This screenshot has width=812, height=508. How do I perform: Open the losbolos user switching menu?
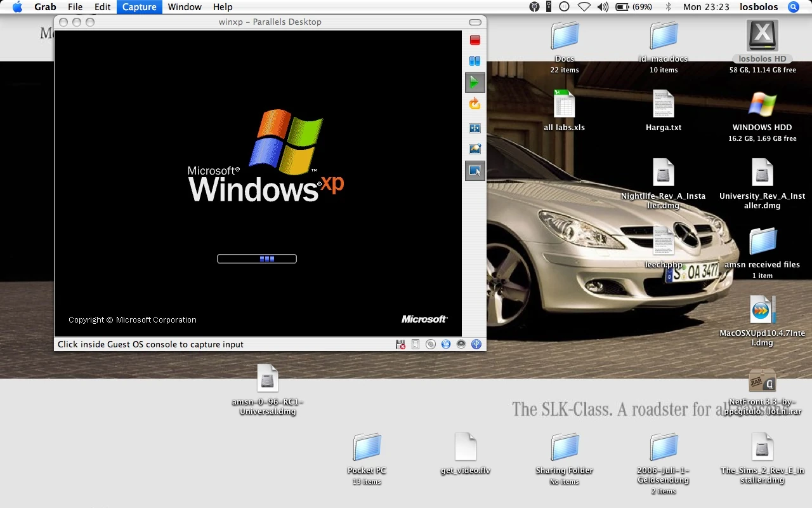pyautogui.click(x=759, y=7)
